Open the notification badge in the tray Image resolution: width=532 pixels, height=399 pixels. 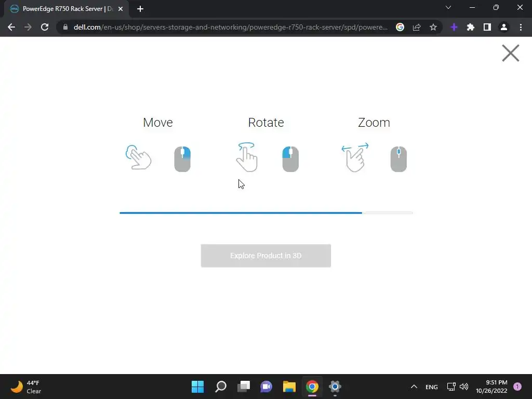coord(517,387)
